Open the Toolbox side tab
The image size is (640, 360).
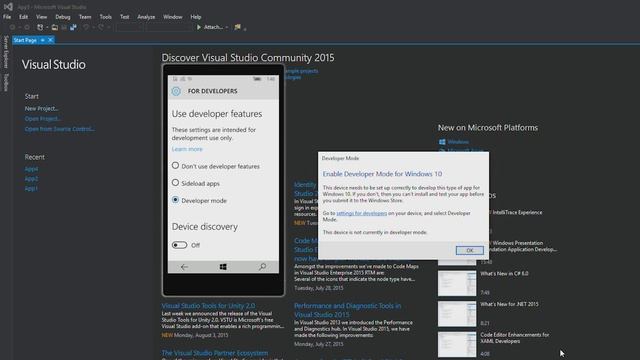6,82
